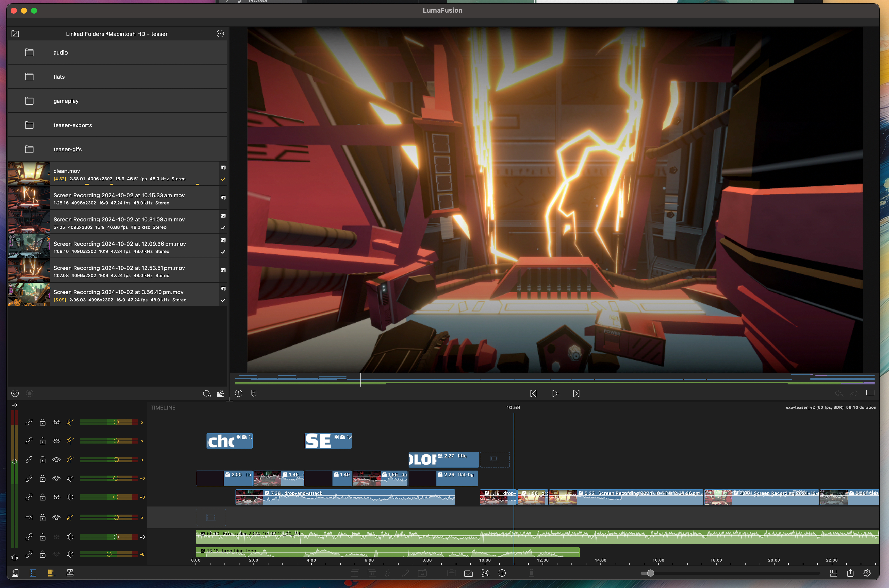Click the add marker icon below preview
The width and height of the screenshot is (889, 588).
254,393
